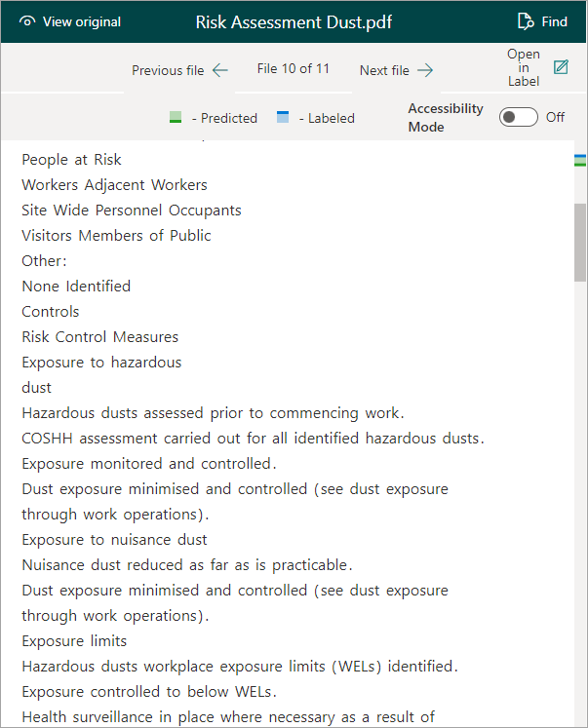Click the File 10 of 11 indicator
This screenshot has width=588, height=728.
point(294,69)
